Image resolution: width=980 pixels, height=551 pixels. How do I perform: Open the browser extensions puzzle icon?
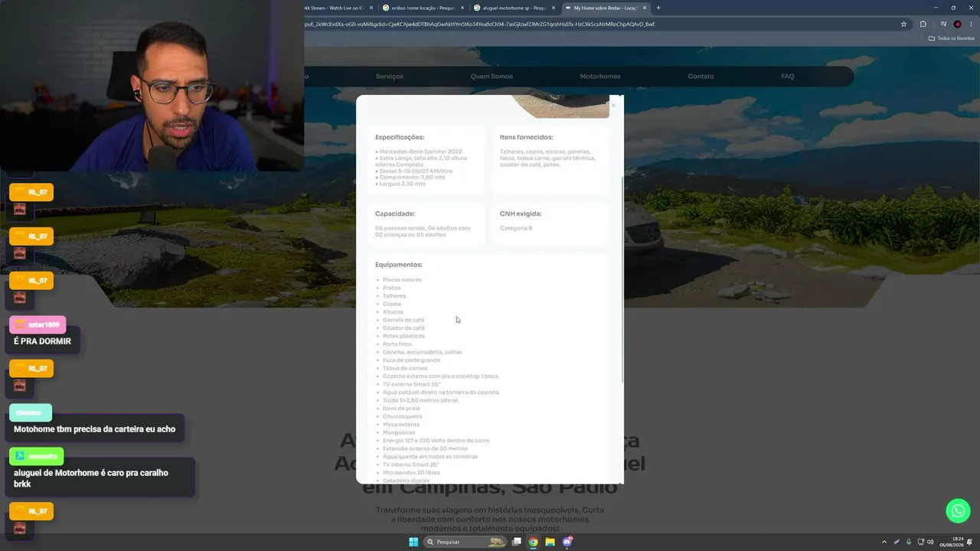(x=923, y=24)
